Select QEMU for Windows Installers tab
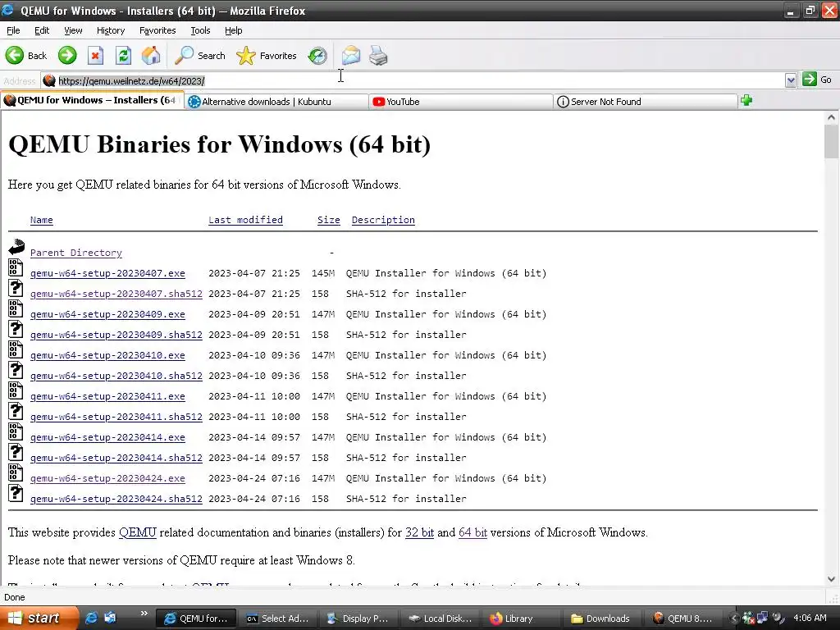The height and width of the screenshot is (630, 840). (92, 100)
